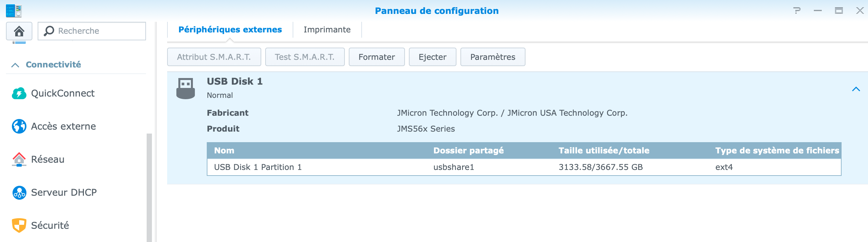
Task: Select the Périphériques externes tab
Action: 230,30
